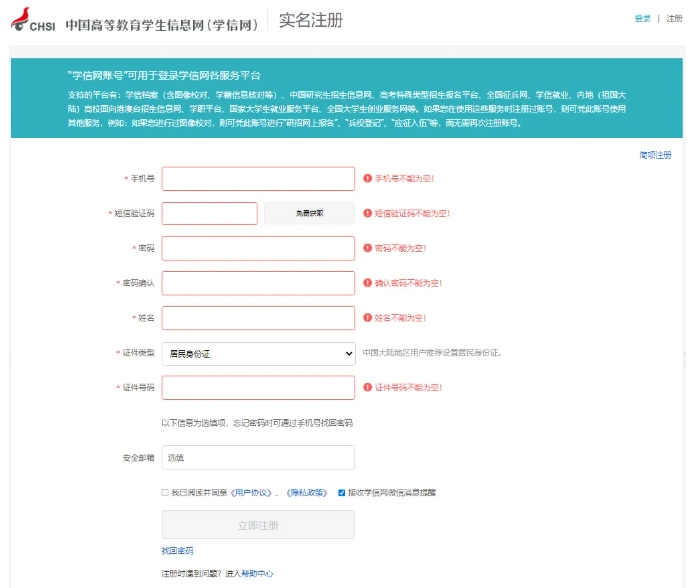The image size is (690, 588).
Task: Click error icon beside 姓名不能为空
Action: tap(367, 317)
